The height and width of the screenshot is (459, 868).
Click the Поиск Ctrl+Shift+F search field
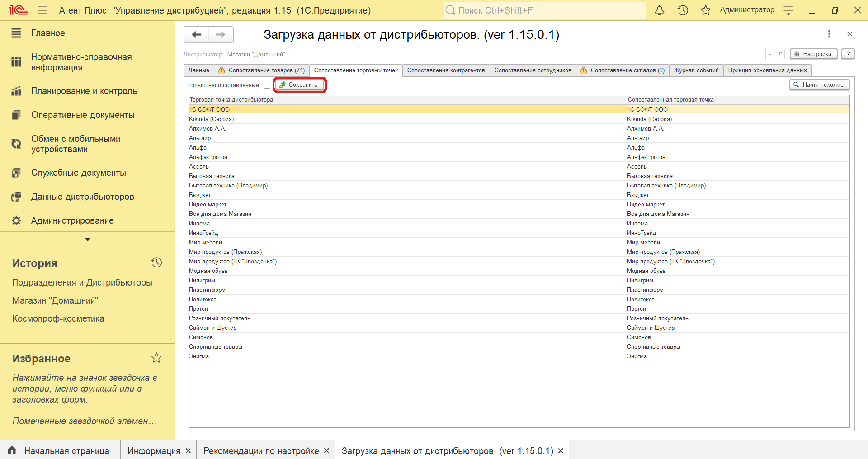545,10
